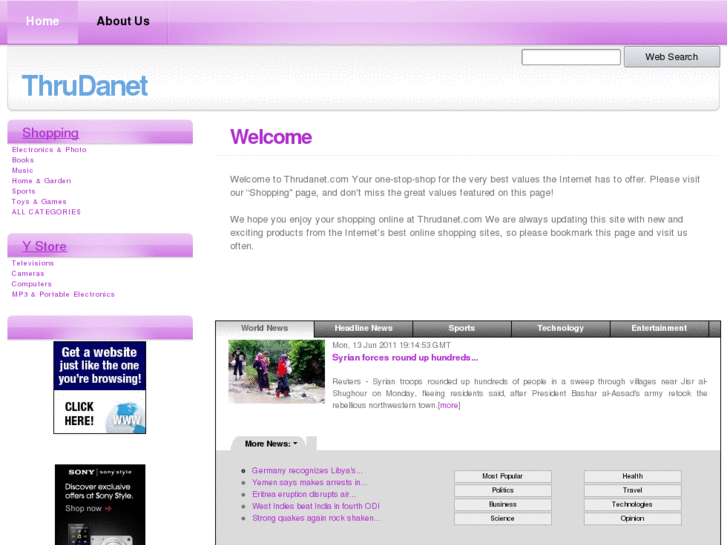This screenshot has height=545, width=727.
Task: Open the Music category link
Action: [x=22, y=170]
